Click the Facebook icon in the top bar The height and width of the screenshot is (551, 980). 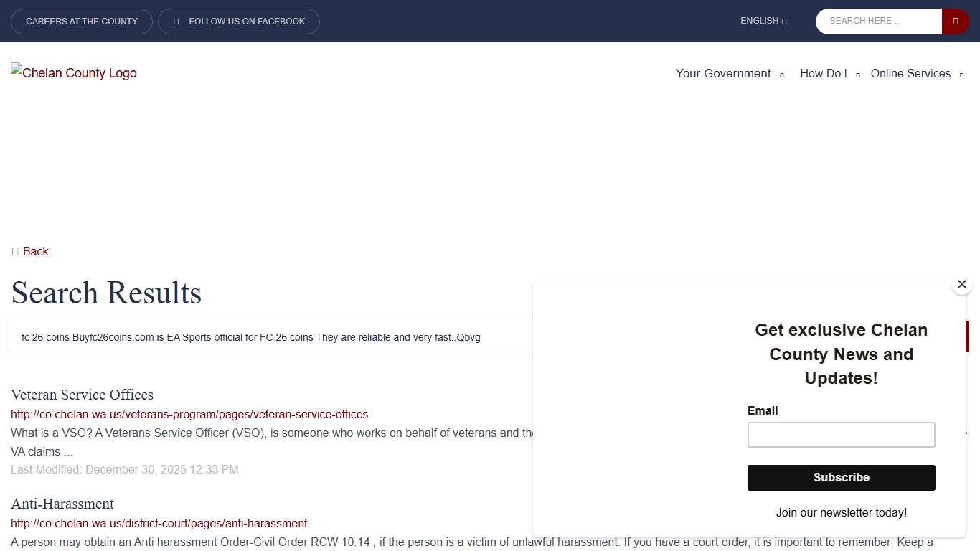pyautogui.click(x=176, y=22)
